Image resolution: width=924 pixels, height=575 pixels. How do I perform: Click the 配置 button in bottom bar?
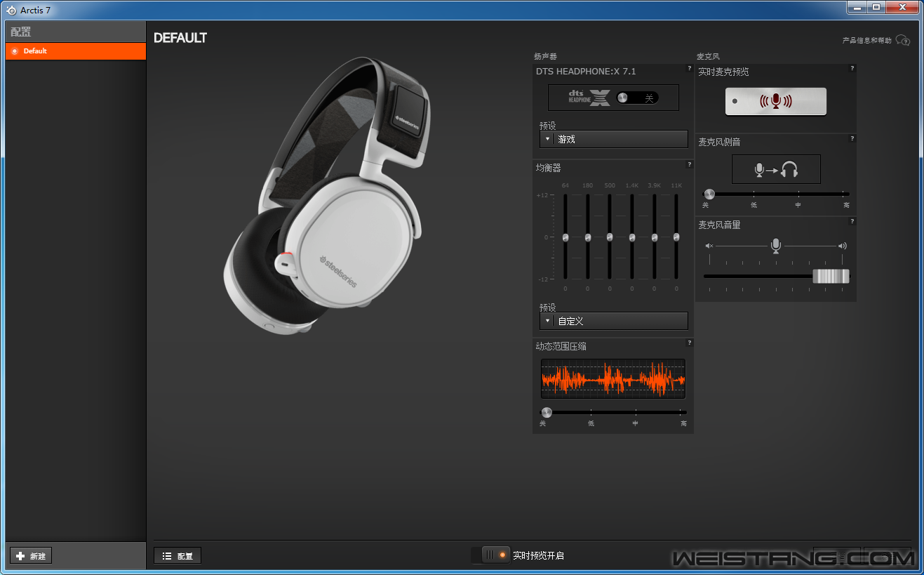[178, 555]
